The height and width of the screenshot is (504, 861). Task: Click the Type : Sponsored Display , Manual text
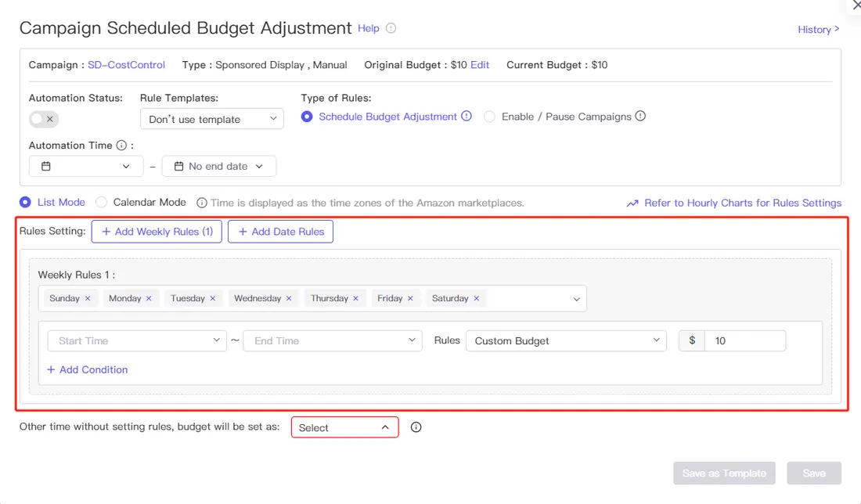coord(265,65)
